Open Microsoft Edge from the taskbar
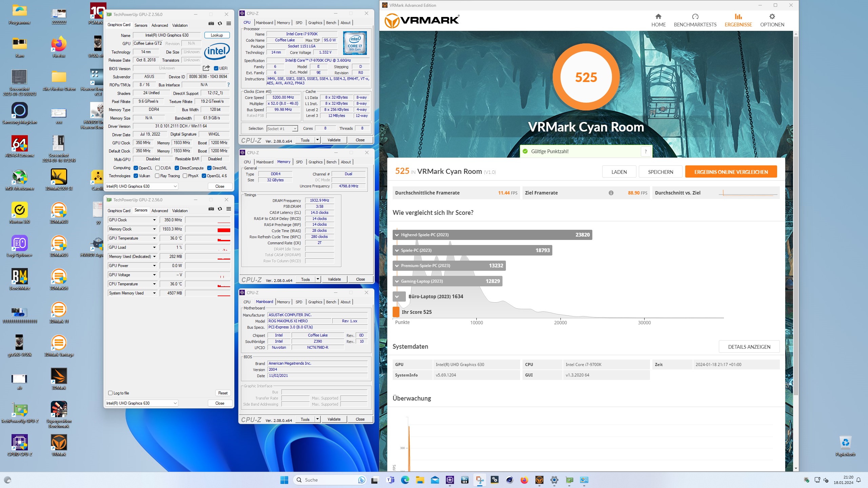The height and width of the screenshot is (488, 868). click(405, 480)
